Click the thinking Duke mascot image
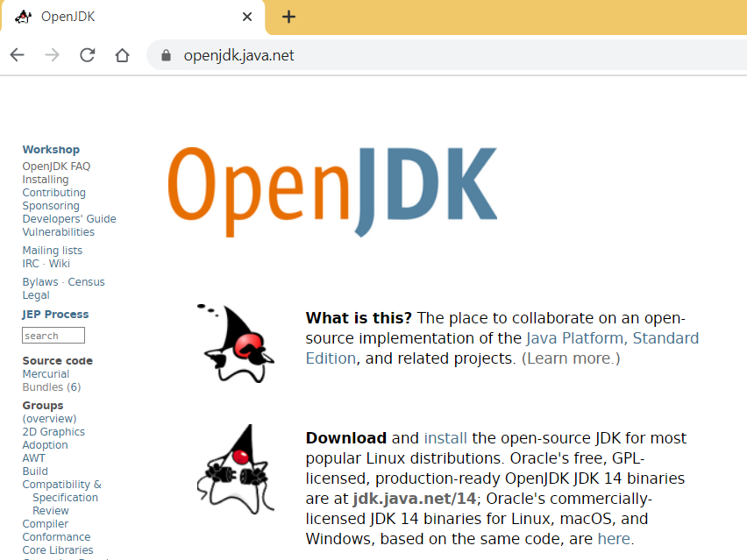 236,344
